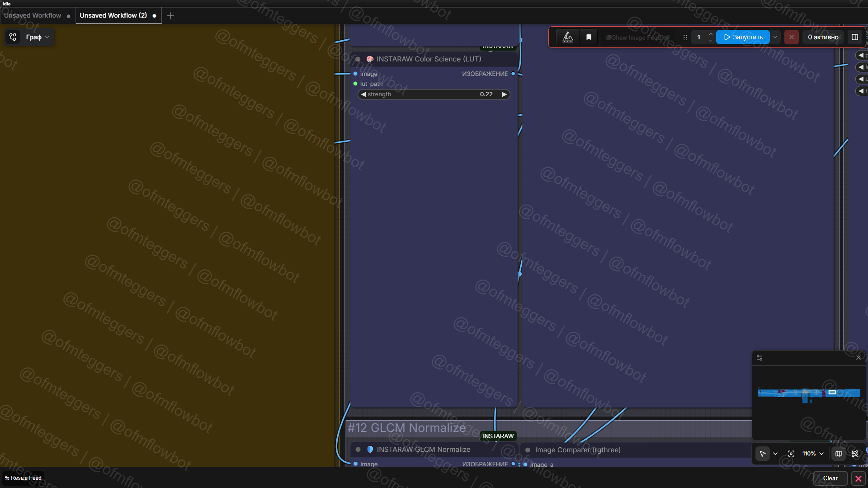Toggle the right side panel icon
Image resolution: width=868 pixels, height=488 pixels.
coord(854,37)
